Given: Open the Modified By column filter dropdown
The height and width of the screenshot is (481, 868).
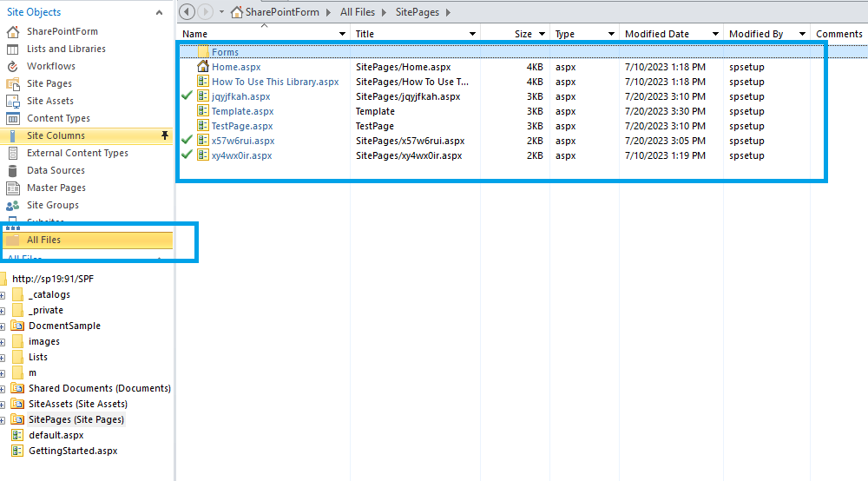Looking at the screenshot, I should 802,34.
